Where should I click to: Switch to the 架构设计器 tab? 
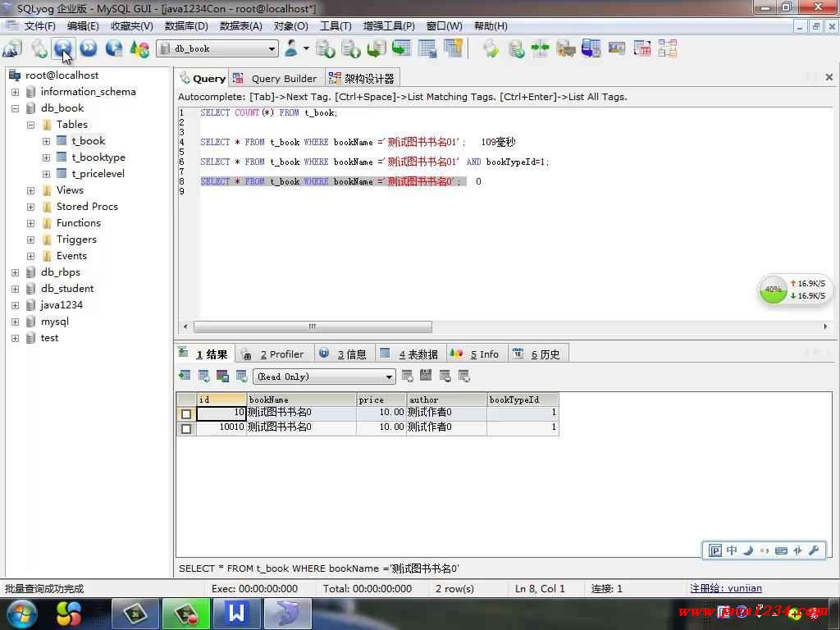tap(362, 79)
